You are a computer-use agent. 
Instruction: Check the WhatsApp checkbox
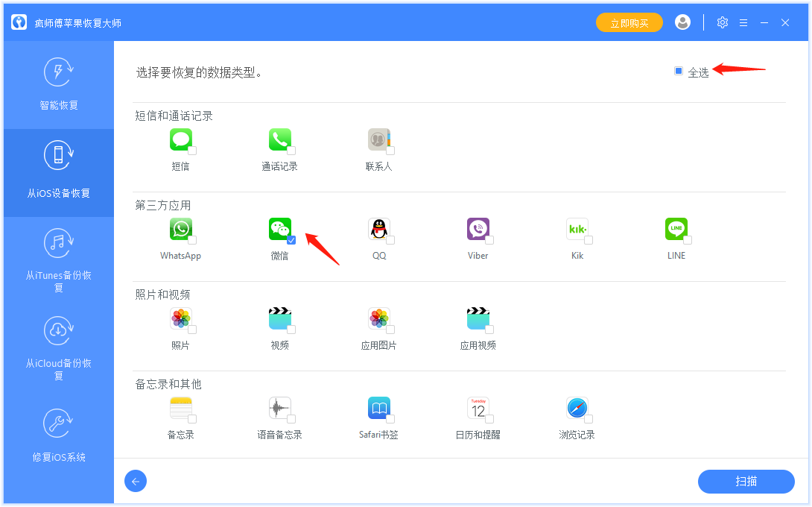click(192, 240)
